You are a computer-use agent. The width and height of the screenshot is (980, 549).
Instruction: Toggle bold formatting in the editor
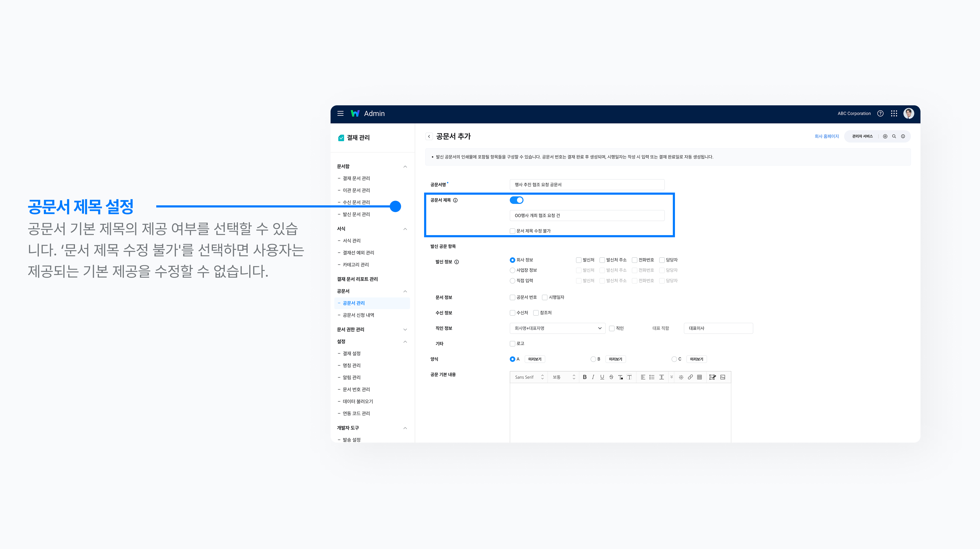tap(584, 377)
